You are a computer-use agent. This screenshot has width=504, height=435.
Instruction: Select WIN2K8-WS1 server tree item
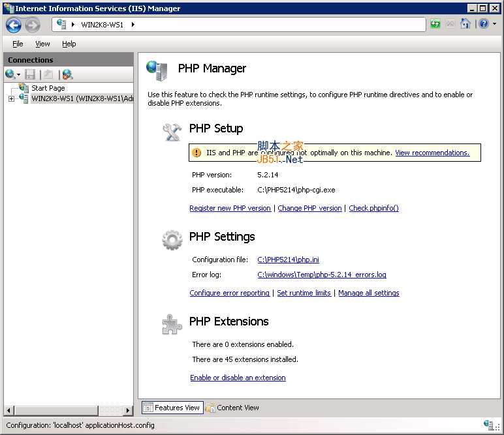[x=82, y=98]
